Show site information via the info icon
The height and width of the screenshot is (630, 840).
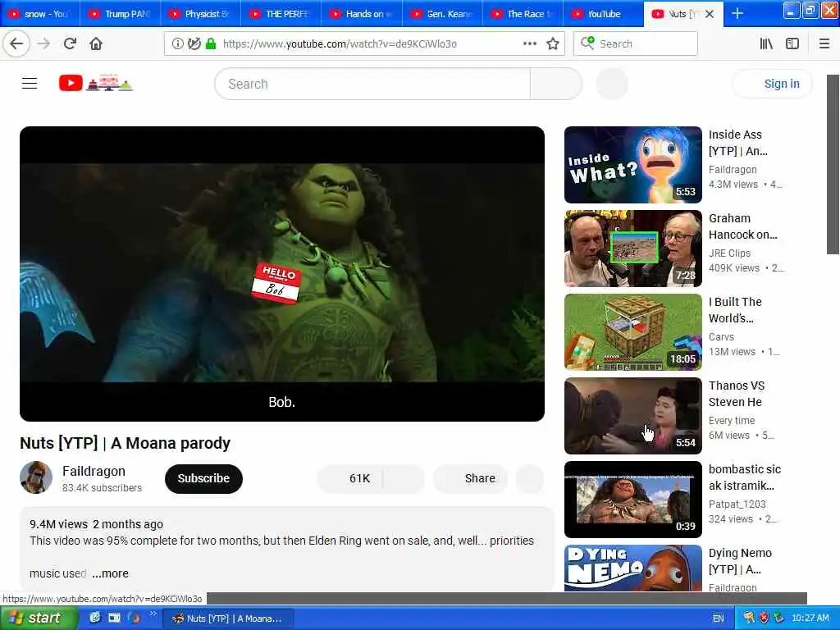177,44
